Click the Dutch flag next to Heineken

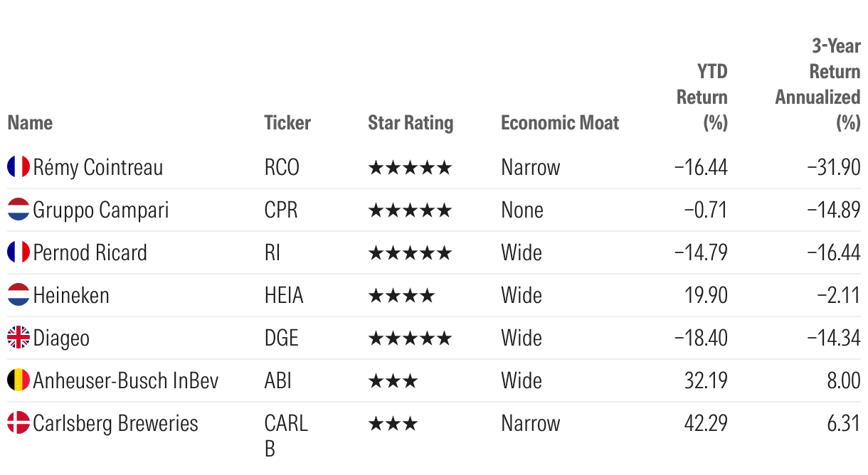(x=18, y=295)
